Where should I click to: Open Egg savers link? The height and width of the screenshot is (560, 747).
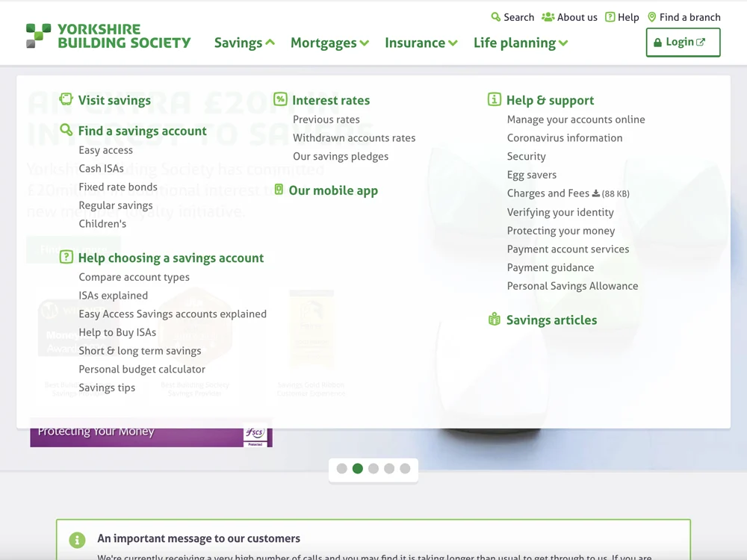coord(532,175)
